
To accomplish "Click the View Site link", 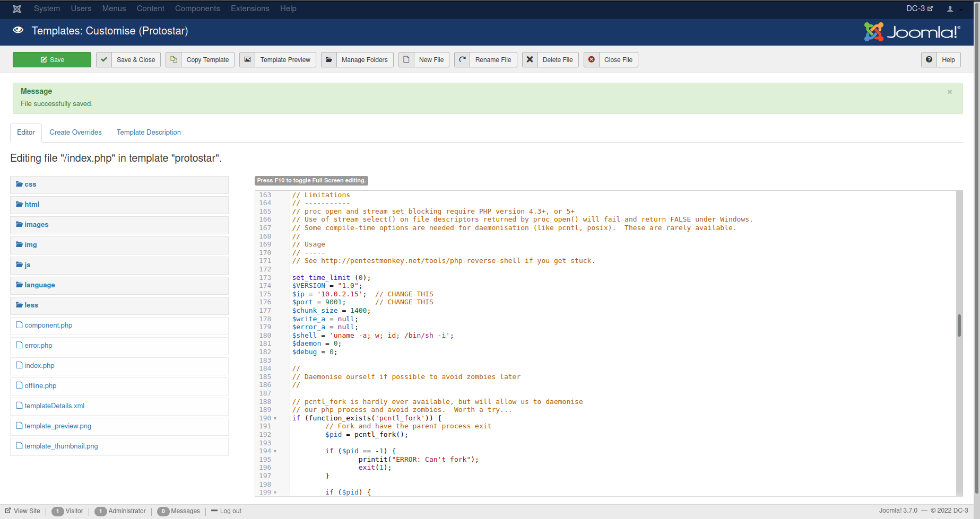I will 23,511.
